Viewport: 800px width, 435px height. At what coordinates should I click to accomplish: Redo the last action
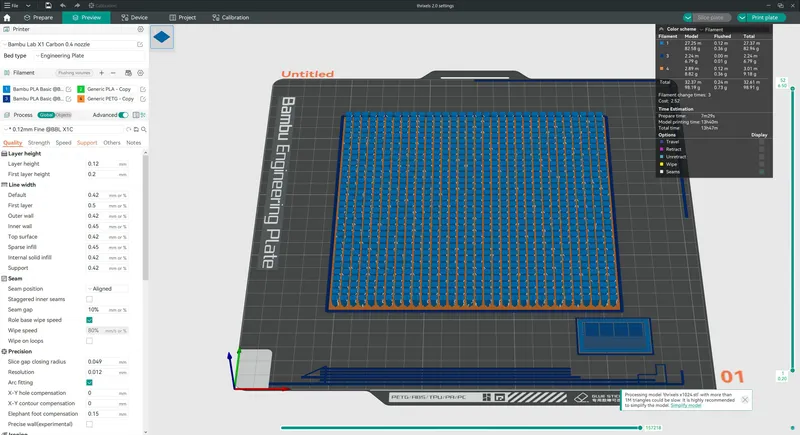point(77,6)
